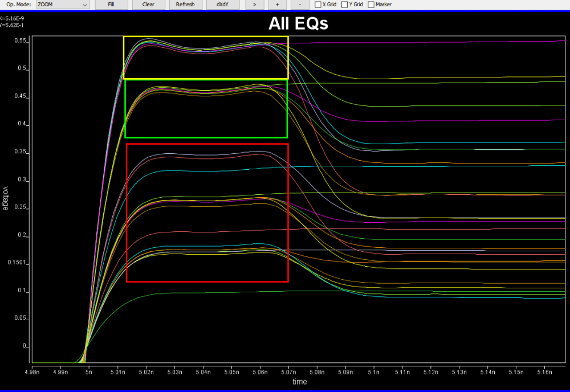This screenshot has width=570, height=392.
Task: Click the 'All EQs' plot title
Action: pos(298,24)
